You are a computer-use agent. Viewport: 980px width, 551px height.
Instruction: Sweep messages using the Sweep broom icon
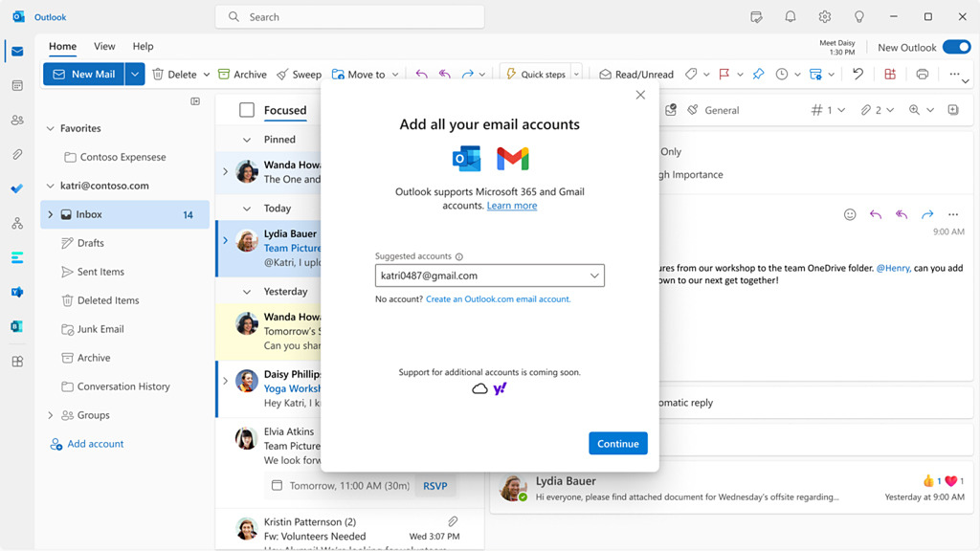click(284, 74)
